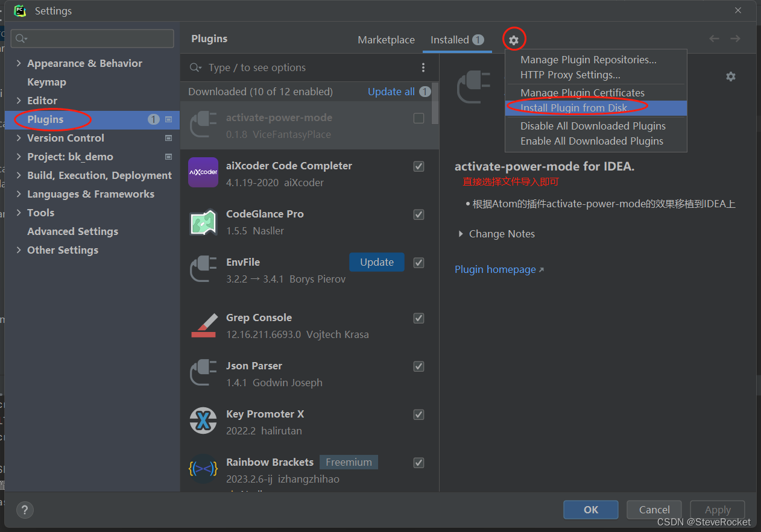Switch to the Marketplace tab

pos(386,40)
